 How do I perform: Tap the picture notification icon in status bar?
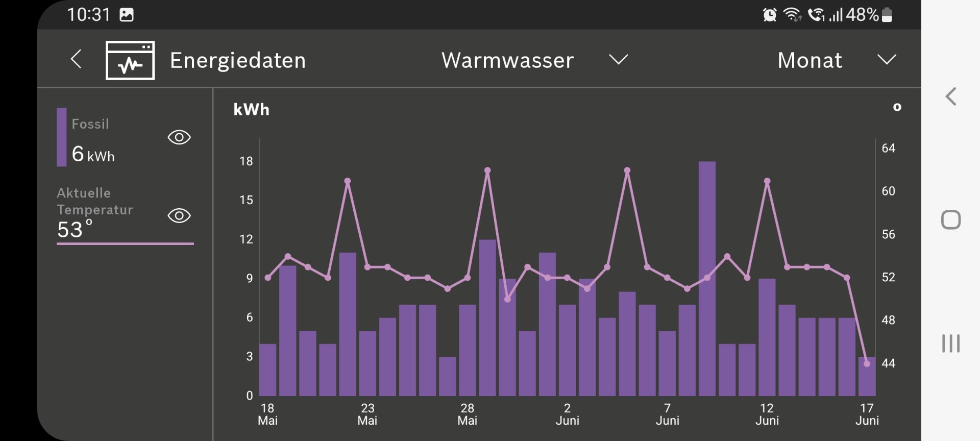point(127,15)
